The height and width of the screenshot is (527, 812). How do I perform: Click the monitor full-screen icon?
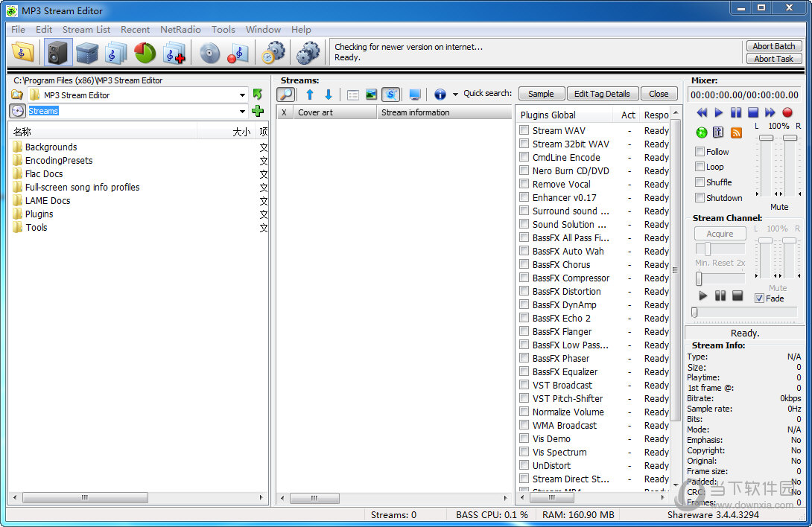pos(415,95)
